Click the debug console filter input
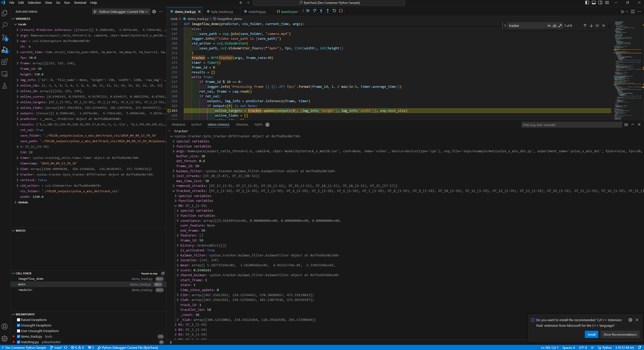Screen dimensions: 644x350 pos(571,125)
